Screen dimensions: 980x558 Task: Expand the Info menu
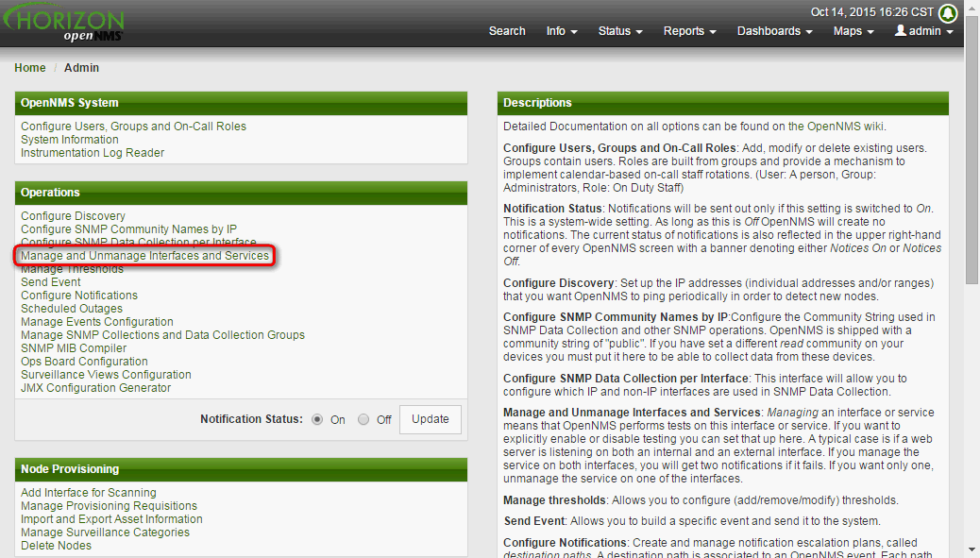tap(561, 31)
